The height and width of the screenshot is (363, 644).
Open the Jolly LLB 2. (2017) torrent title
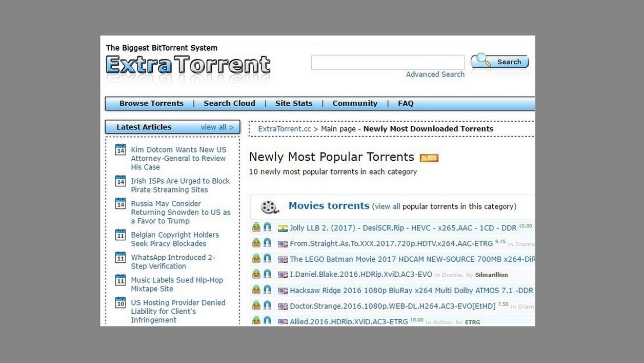pyautogui.click(x=403, y=228)
